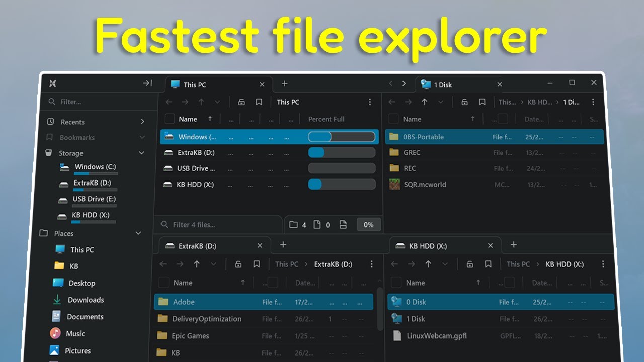Click bookmark icon in 1 Disk pane toolbar
Viewport: 644px width, 362px height.
[482, 102]
